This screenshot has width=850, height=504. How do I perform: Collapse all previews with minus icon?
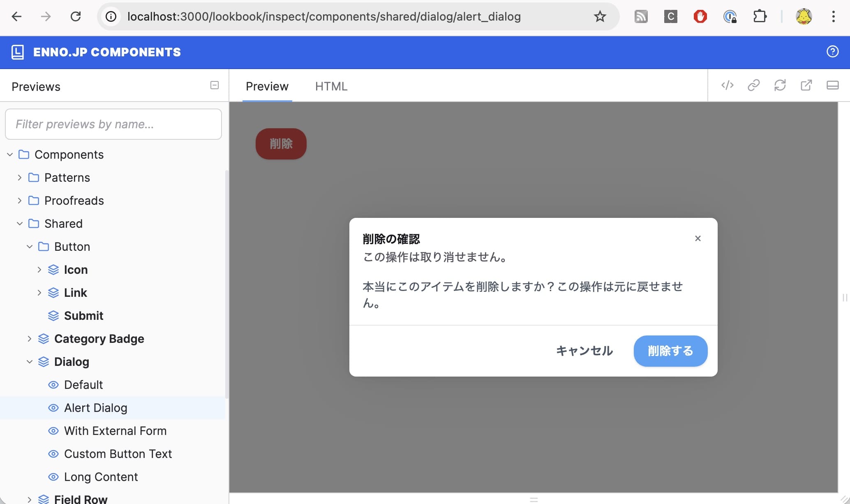(214, 86)
